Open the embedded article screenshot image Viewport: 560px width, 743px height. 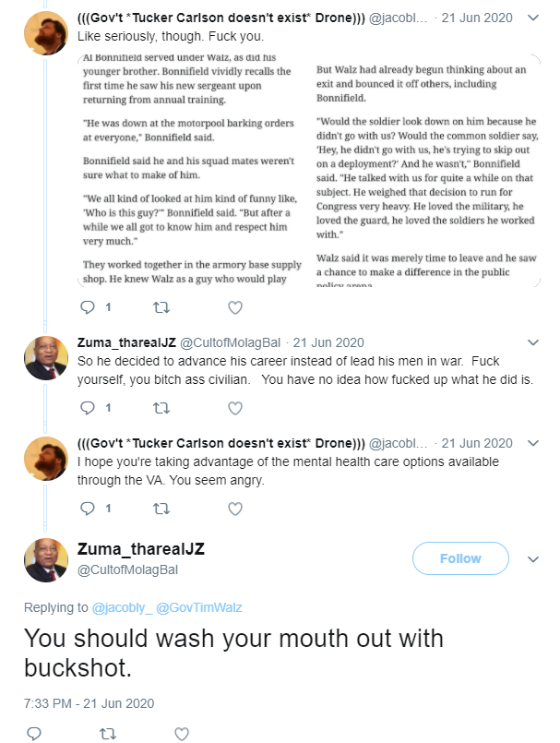coord(309,171)
